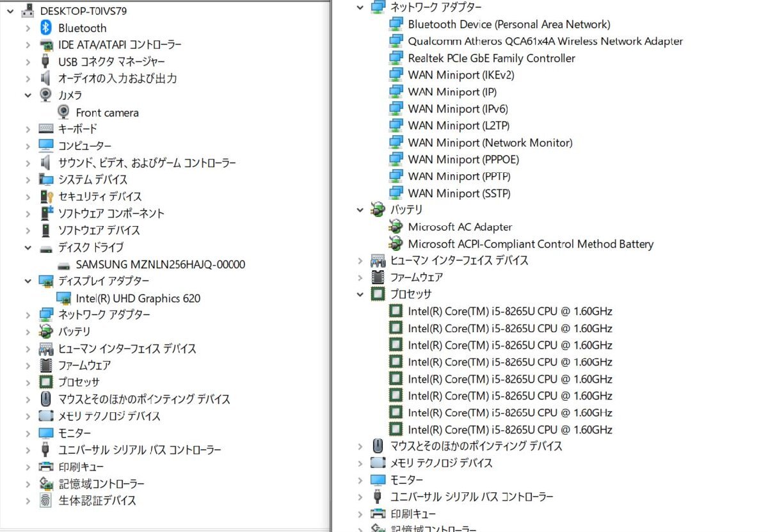Collapse the right pane ネットワーク アダプター category
The width and height of the screenshot is (768, 532).
click(360, 7)
